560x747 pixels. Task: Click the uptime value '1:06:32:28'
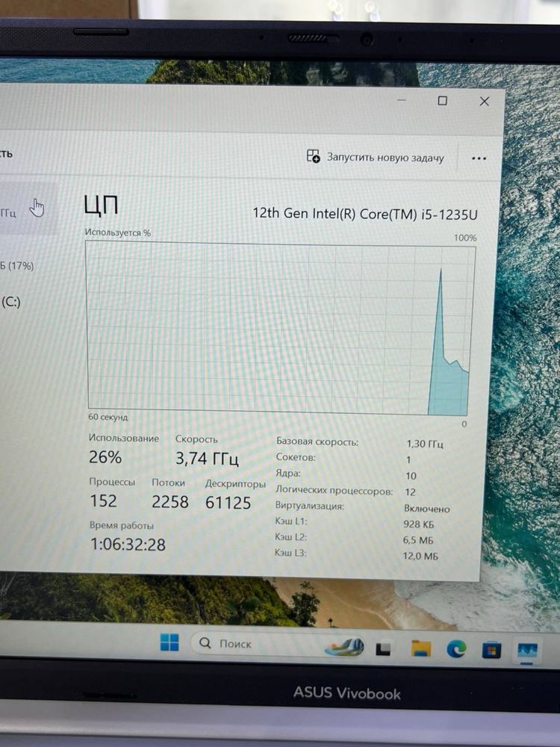[128, 544]
